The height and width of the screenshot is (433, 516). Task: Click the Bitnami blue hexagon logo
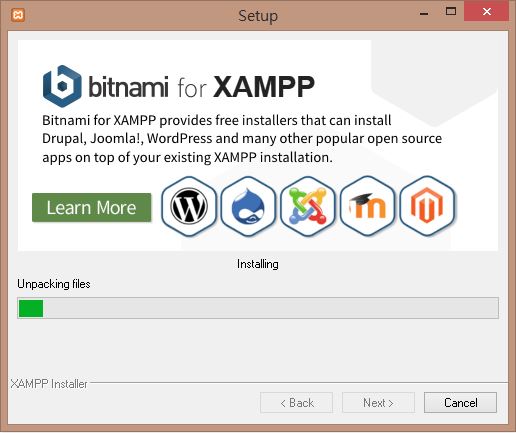click(62, 86)
